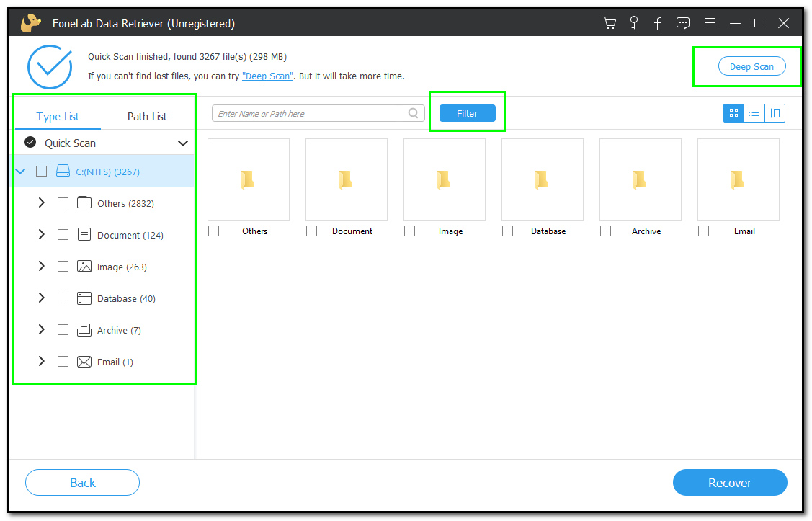Select the Archive (7) tree label
The height and width of the screenshot is (521, 812).
119,331
